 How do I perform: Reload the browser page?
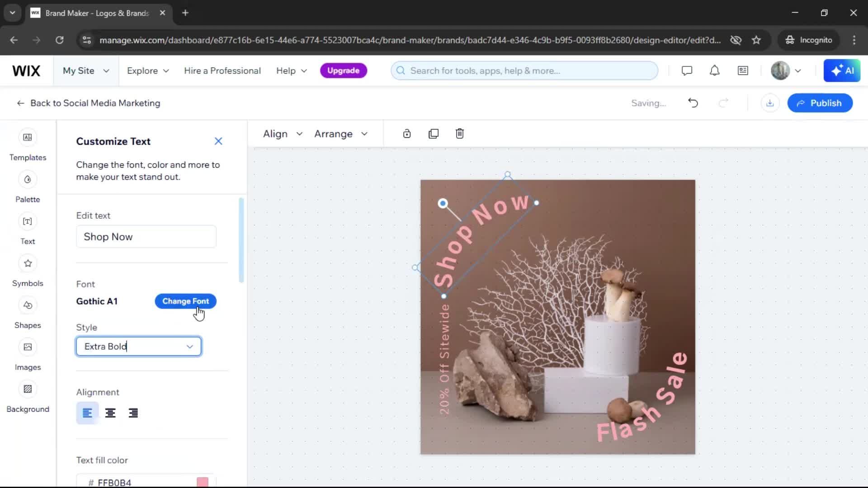coord(59,40)
